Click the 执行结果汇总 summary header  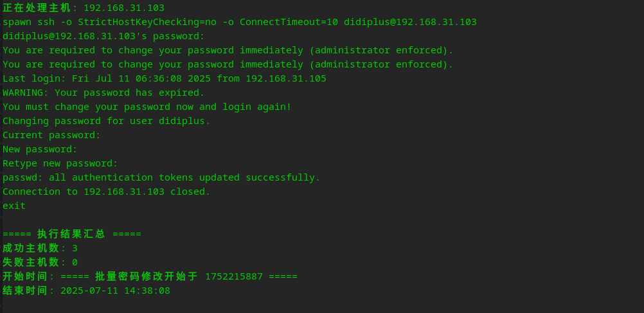pos(71,234)
